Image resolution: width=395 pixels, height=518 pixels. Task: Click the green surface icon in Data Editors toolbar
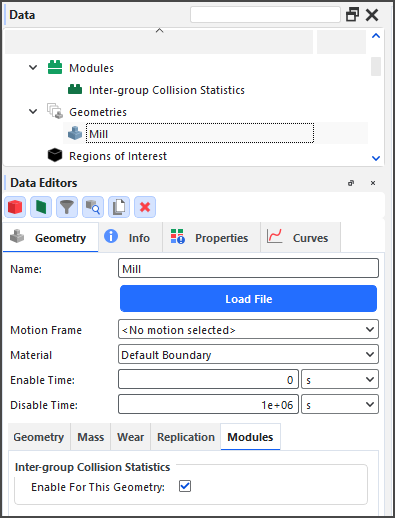pos(41,207)
